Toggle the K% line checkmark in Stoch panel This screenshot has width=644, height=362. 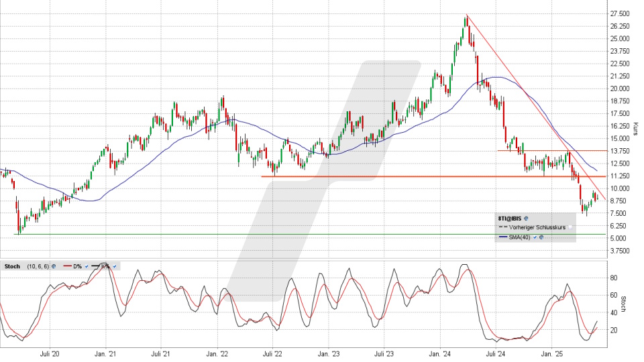pos(115,266)
